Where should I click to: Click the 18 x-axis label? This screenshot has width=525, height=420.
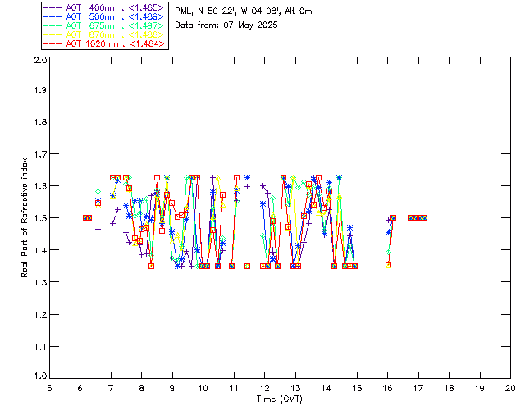tap(449, 388)
